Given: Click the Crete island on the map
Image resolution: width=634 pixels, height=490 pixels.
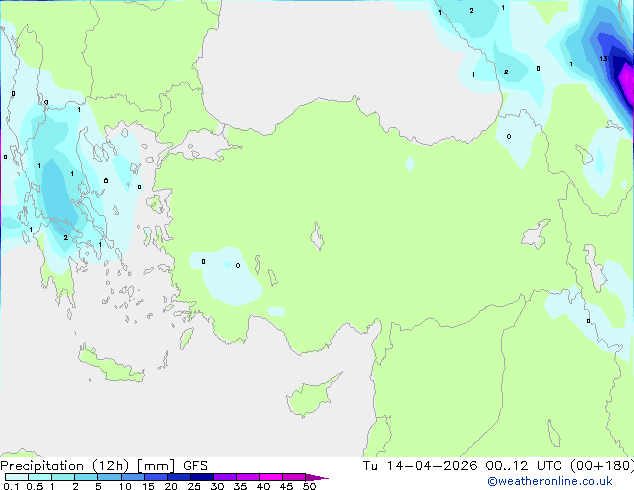Looking at the screenshot, I should pyautogui.click(x=111, y=366).
